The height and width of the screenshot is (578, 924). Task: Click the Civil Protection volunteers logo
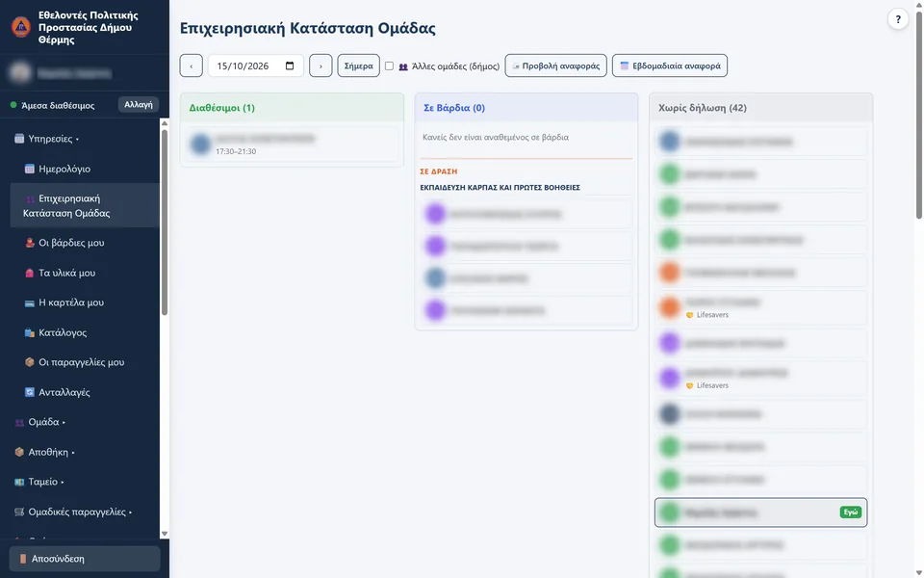point(20,27)
